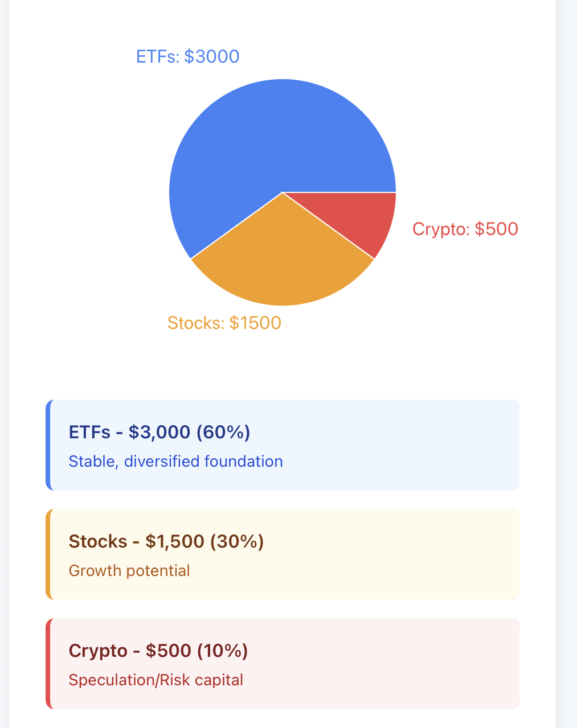Click the orange Stocks pie slice
The image size is (577, 728).
point(282,262)
